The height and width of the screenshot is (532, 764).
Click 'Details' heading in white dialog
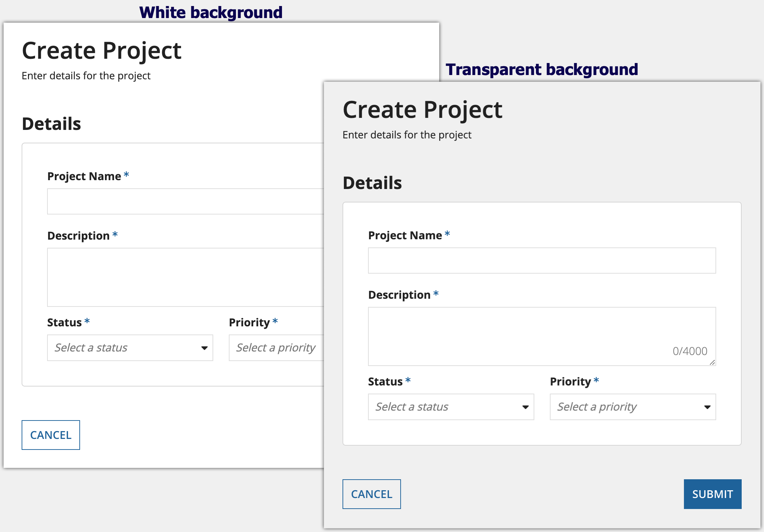point(51,124)
